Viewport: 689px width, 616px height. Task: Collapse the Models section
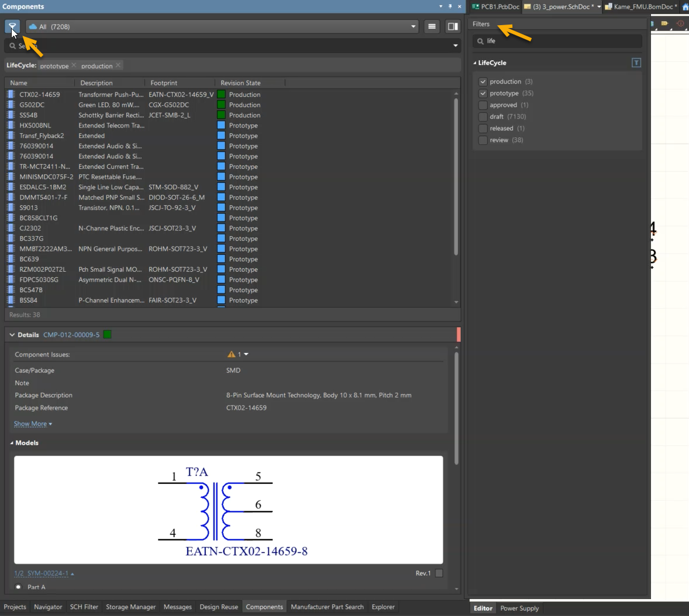pos(12,443)
